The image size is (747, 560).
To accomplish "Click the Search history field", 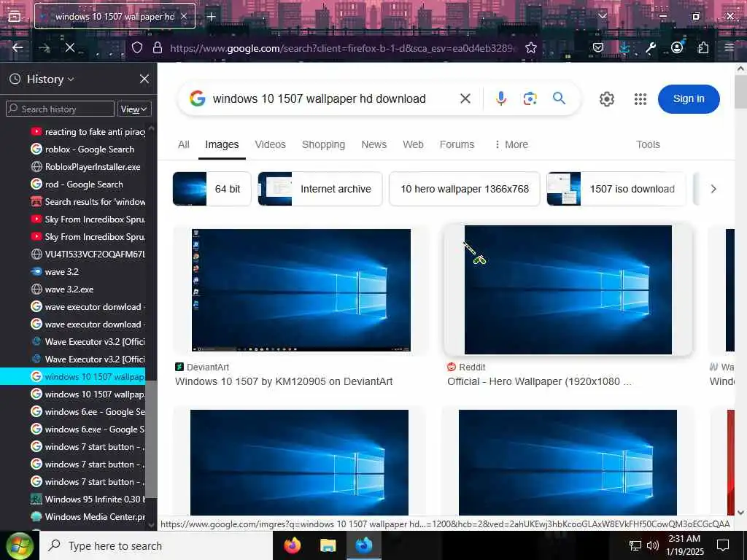I will click(60, 109).
